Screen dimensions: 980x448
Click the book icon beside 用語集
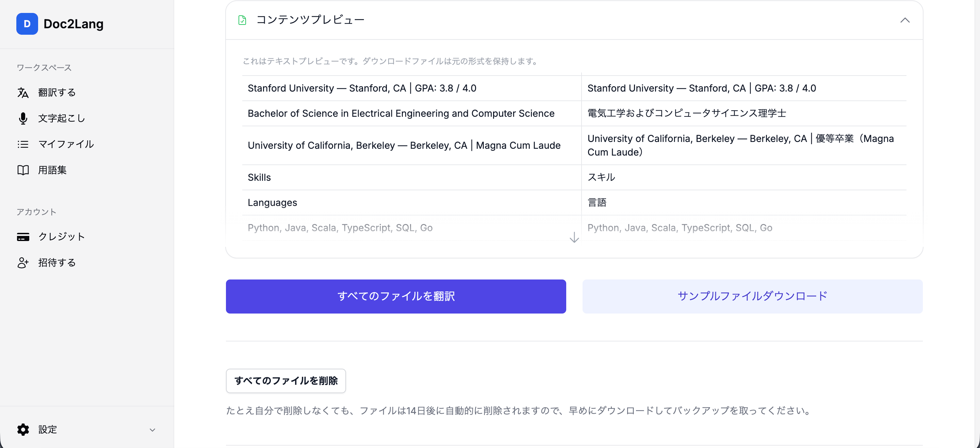[x=23, y=170]
